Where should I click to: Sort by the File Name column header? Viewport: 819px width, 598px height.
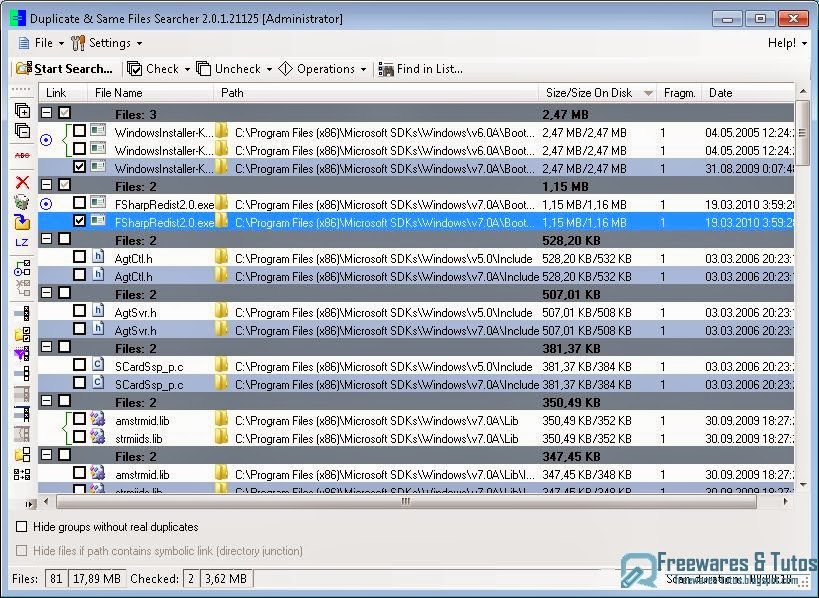[x=151, y=93]
